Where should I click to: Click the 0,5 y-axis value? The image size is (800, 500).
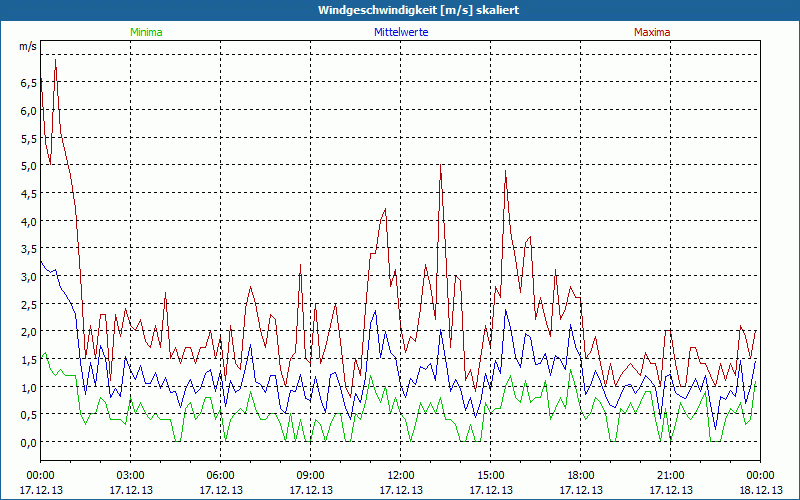pos(28,415)
